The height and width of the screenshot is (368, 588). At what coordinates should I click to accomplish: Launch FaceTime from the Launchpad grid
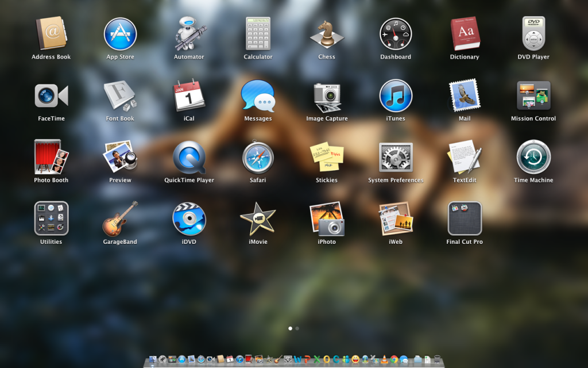[51, 95]
